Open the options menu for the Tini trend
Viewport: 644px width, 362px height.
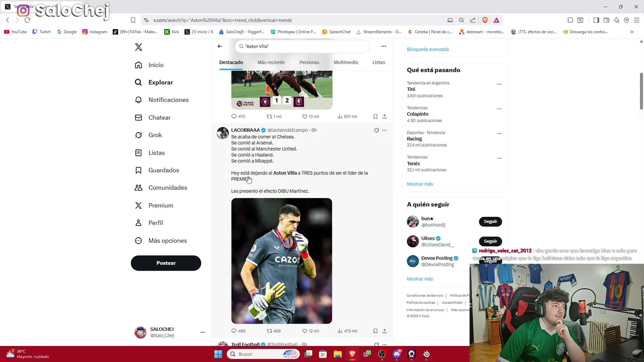tap(499, 84)
